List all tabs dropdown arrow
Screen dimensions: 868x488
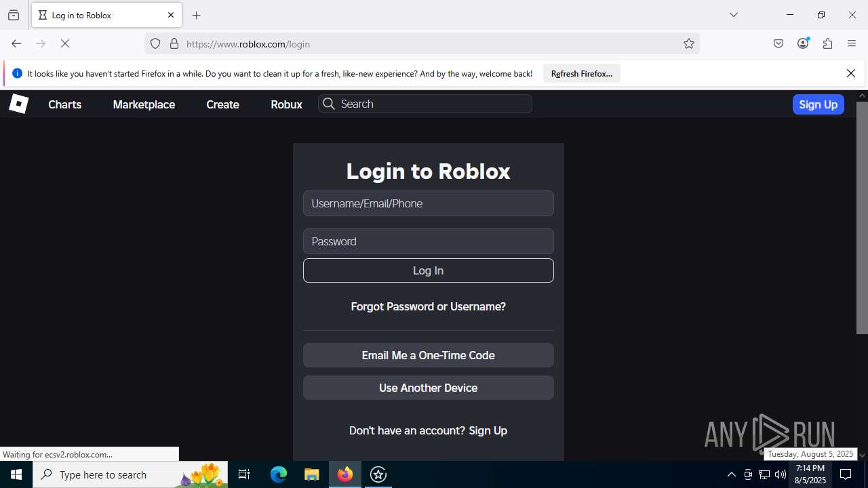pos(733,15)
